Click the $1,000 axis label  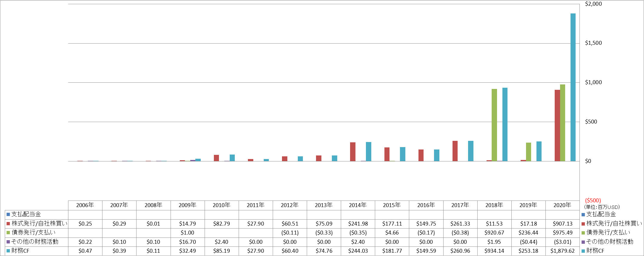click(x=593, y=82)
